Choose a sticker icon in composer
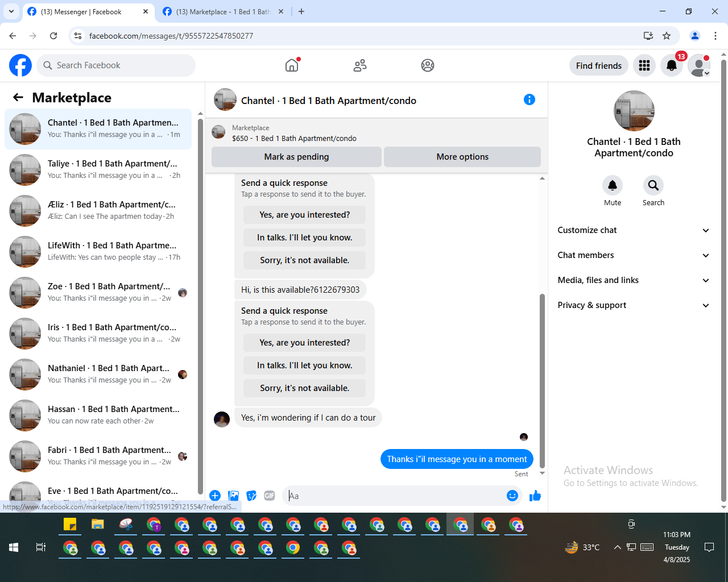Viewport: 728px width, 582px height. (x=251, y=496)
